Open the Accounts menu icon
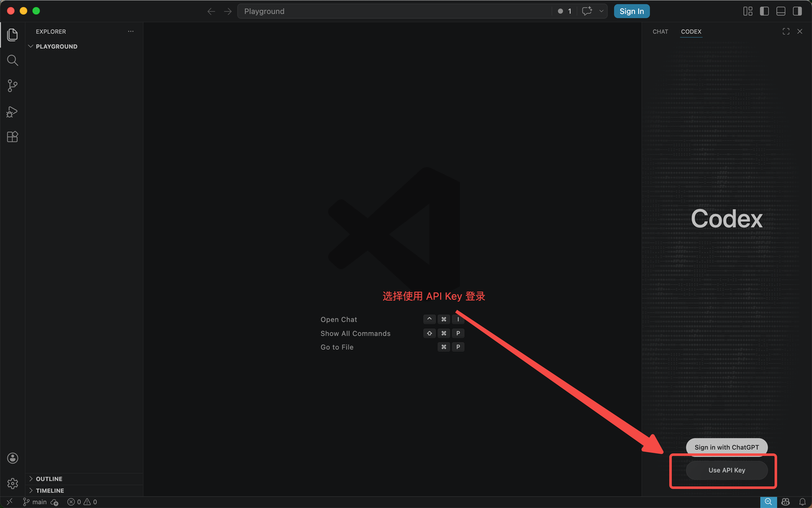Image resolution: width=812 pixels, height=508 pixels. [x=12, y=458]
